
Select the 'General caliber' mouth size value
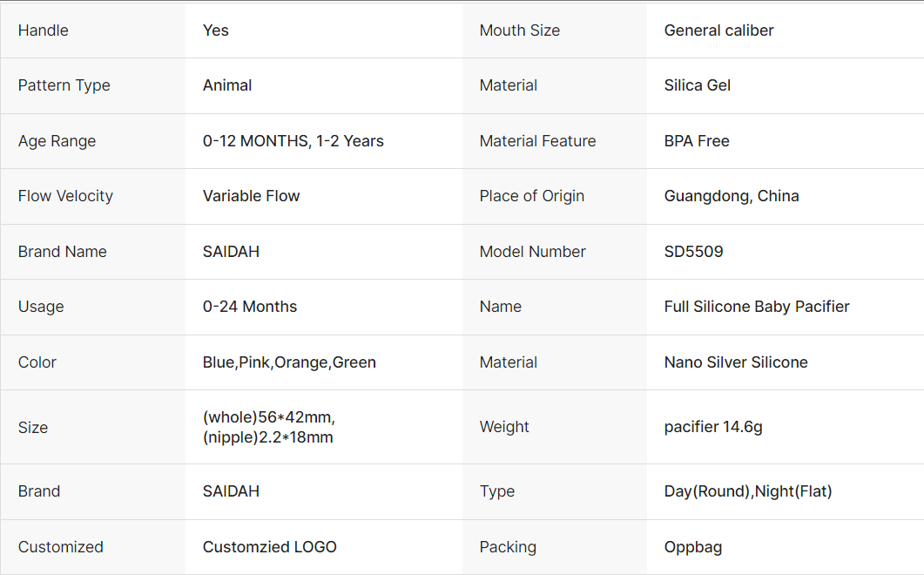[x=718, y=30]
